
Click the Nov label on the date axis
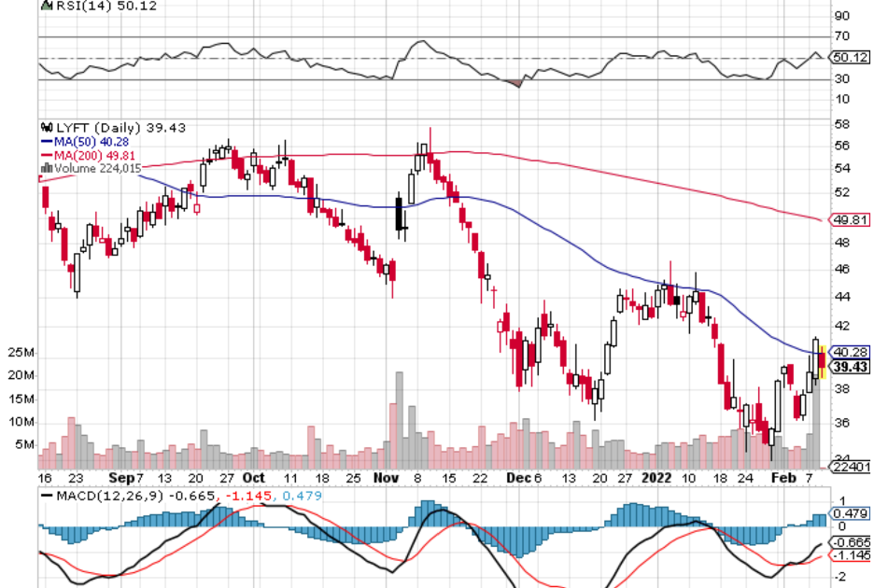[x=389, y=477]
